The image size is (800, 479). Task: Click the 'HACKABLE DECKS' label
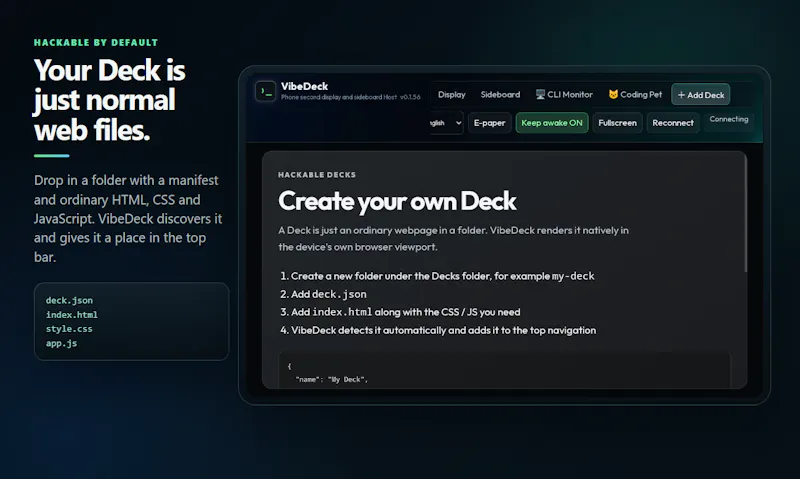[x=317, y=174]
